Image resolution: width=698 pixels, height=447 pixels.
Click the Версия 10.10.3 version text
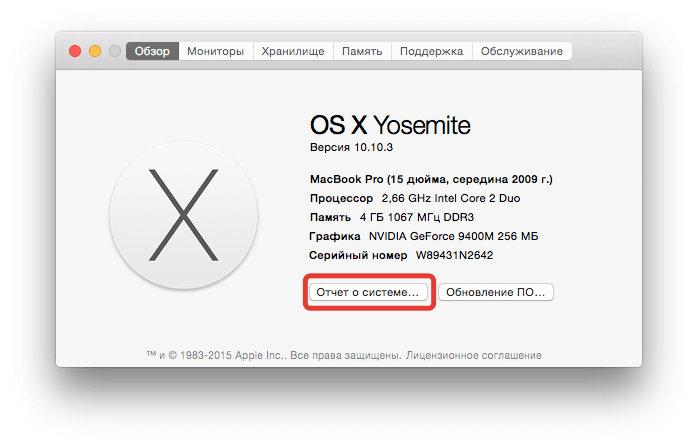tap(351, 147)
